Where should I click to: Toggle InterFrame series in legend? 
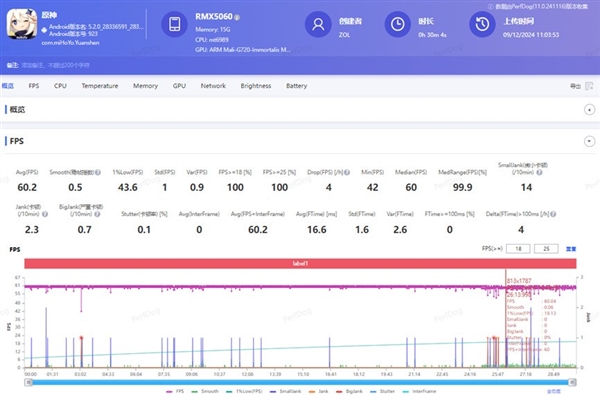tap(419, 391)
